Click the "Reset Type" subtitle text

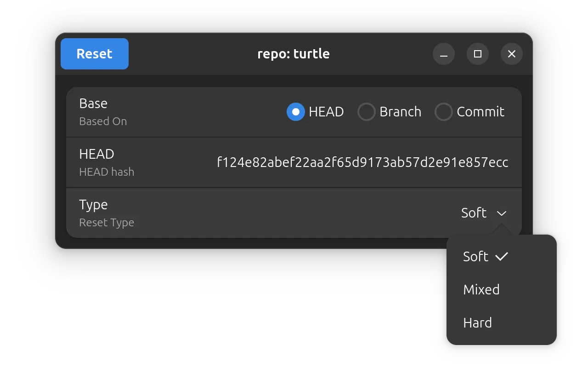pyautogui.click(x=107, y=223)
